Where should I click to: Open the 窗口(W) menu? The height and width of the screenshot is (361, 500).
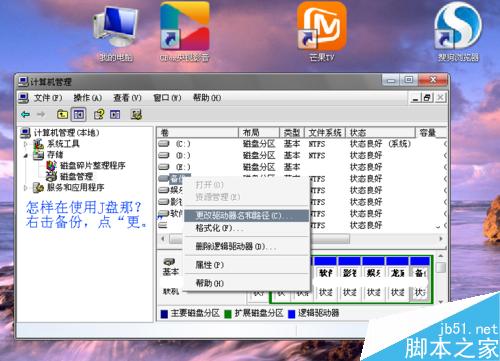167,98
